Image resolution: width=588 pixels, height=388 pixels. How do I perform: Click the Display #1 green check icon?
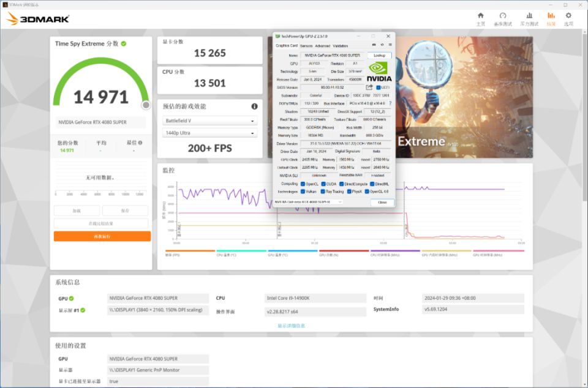pyautogui.click(x=83, y=310)
